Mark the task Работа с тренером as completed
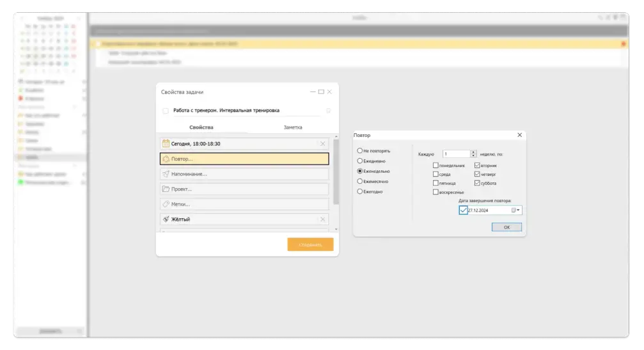Viewport: 644px width, 350px height. pos(166,111)
